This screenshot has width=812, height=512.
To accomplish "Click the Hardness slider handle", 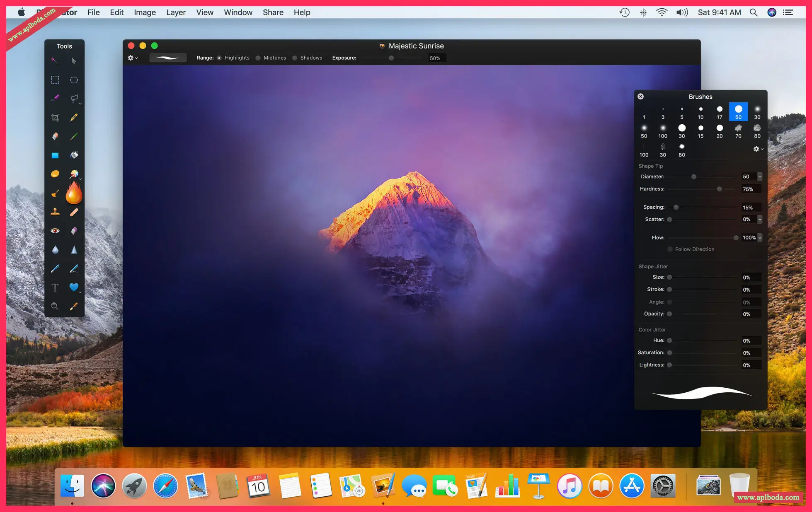I will point(720,189).
